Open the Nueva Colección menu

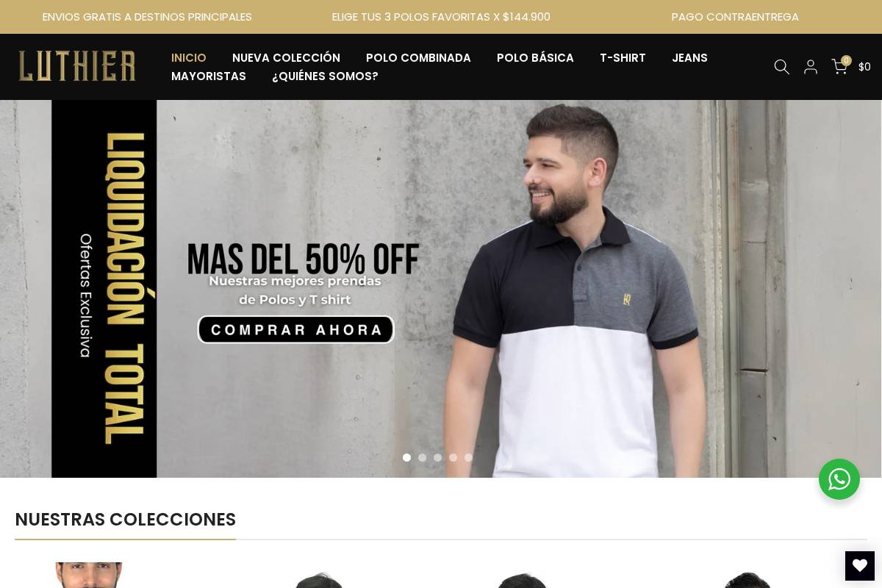click(x=286, y=57)
